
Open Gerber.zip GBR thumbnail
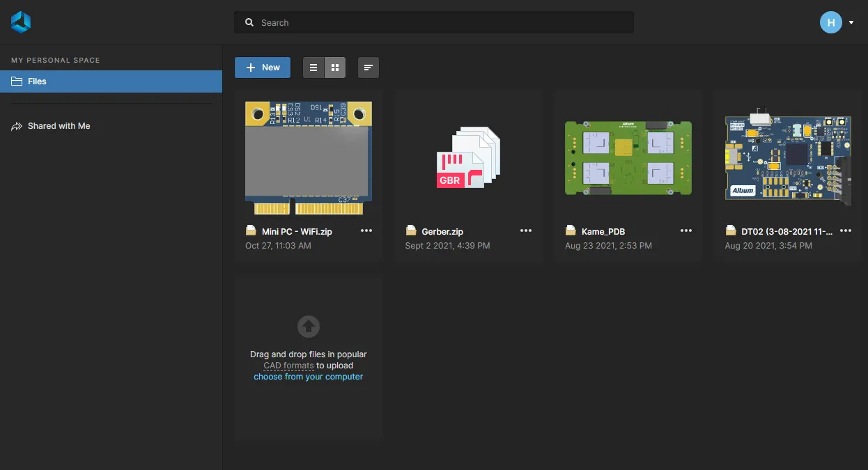coord(468,158)
